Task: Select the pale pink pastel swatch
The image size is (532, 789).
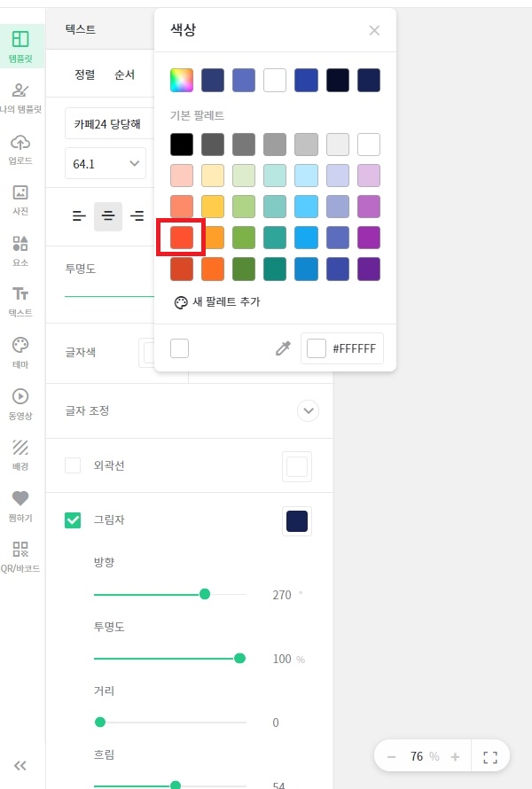Action: coord(182,176)
